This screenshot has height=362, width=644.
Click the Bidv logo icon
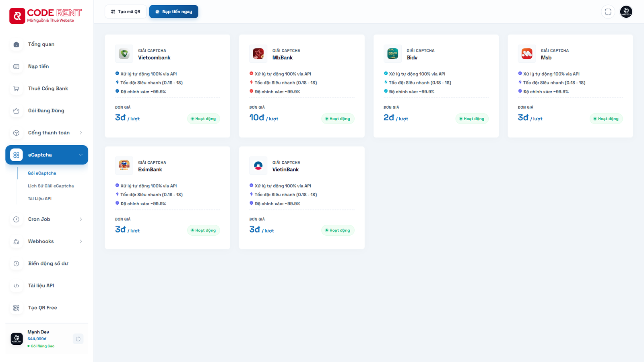[x=392, y=54]
